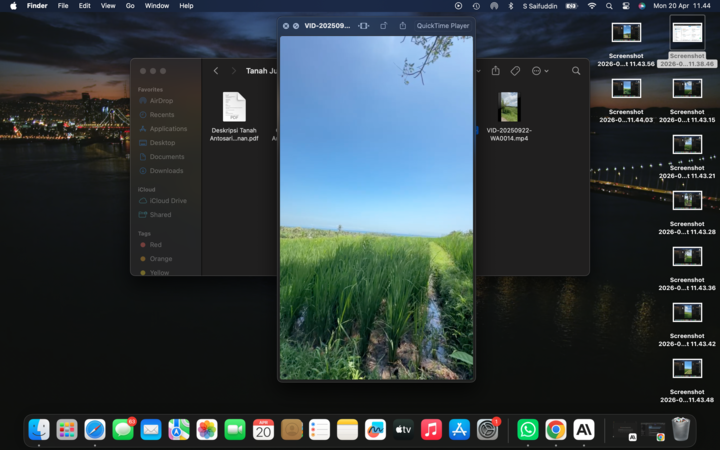The width and height of the screenshot is (720, 450).
Task: Click the Finder toolbar Share icon
Action: (x=495, y=71)
